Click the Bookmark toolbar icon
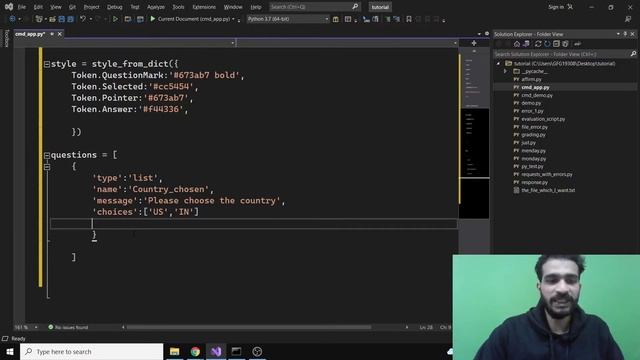The height and width of the screenshot is (360, 640). click(409, 19)
